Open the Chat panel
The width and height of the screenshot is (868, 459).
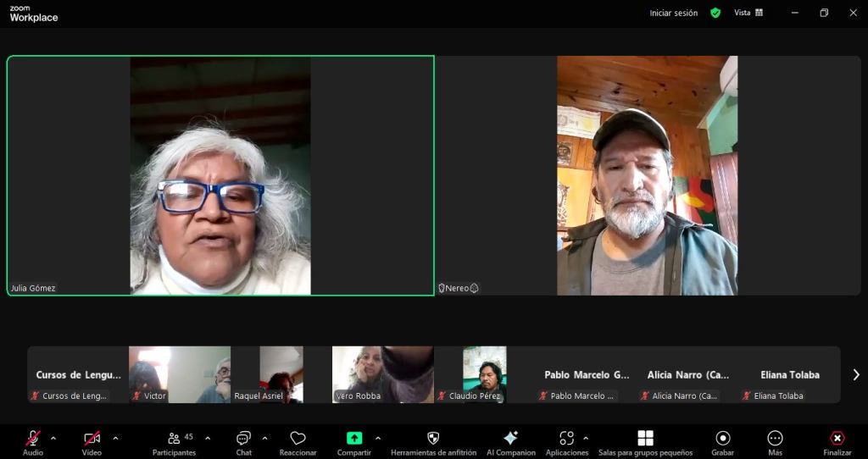(243, 439)
